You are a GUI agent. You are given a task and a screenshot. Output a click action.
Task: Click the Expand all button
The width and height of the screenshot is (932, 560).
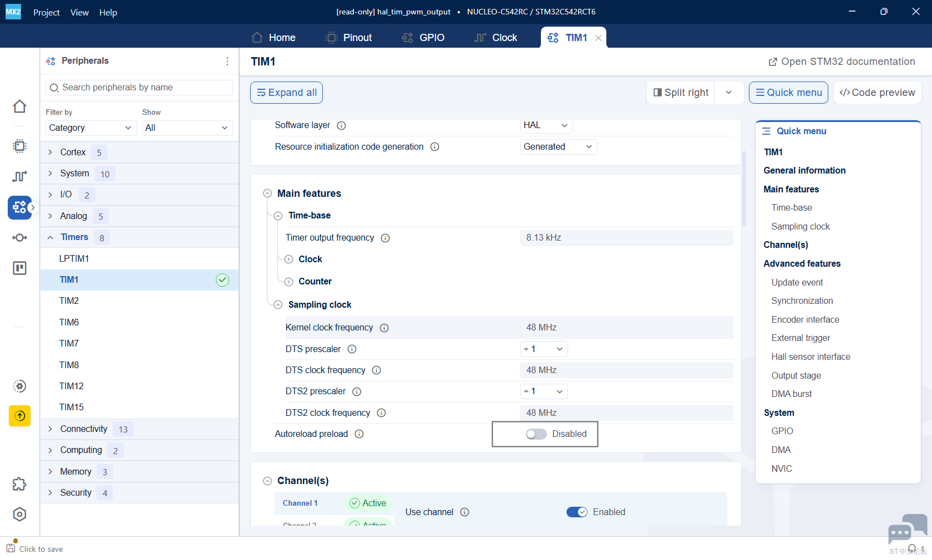tap(286, 93)
